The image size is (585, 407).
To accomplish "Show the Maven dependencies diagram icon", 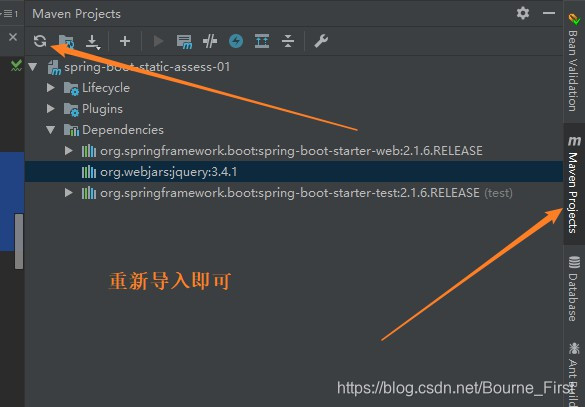I will [x=262, y=41].
